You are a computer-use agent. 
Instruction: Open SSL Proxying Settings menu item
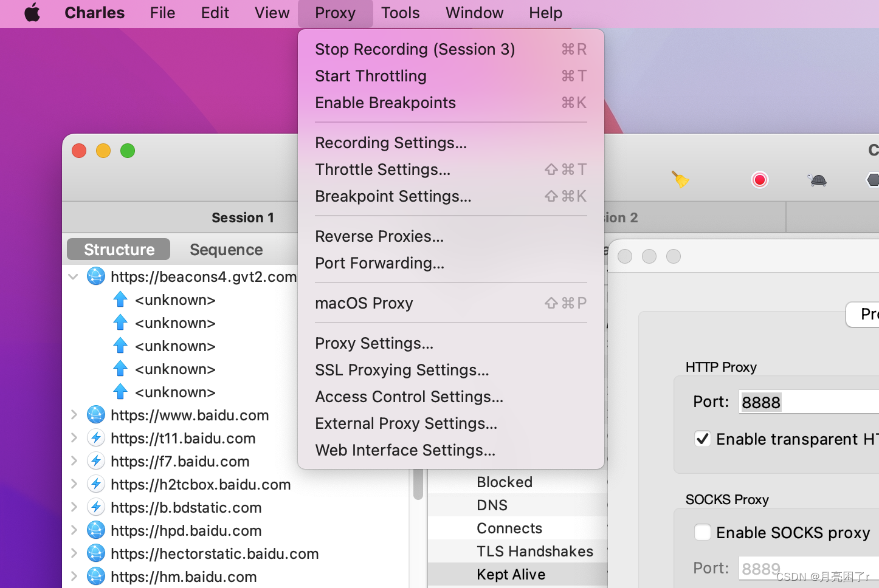[451, 370]
